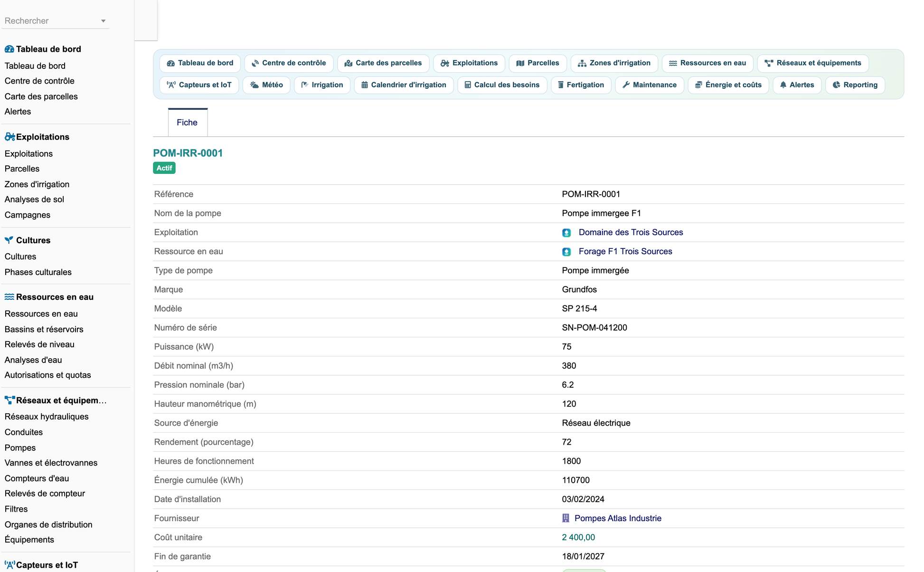Viewport: 924px width, 572px height.
Task: Click the Exploitations tractor icon in sidebar
Action: [9, 137]
